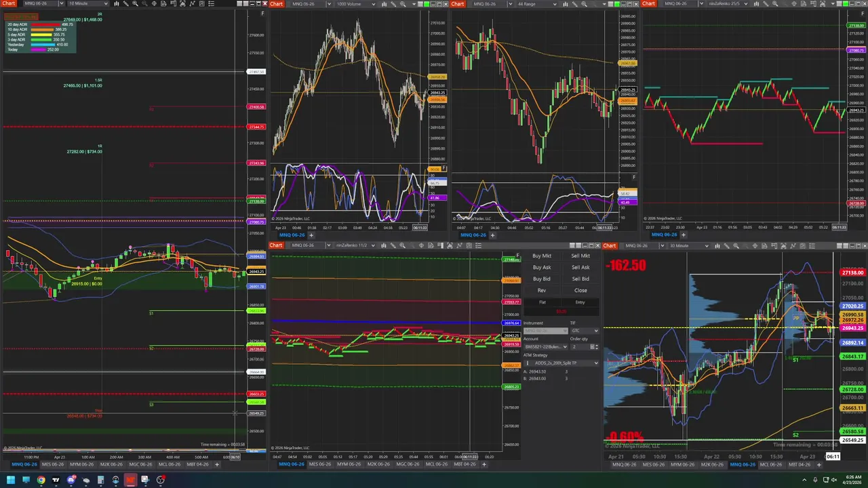Switch to MGC 06-26 tab under 10 Minute chart
868x488 pixels.
140,464
